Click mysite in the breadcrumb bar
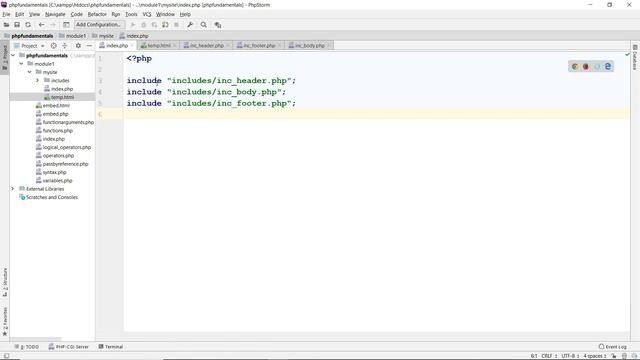 (x=103, y=36)
